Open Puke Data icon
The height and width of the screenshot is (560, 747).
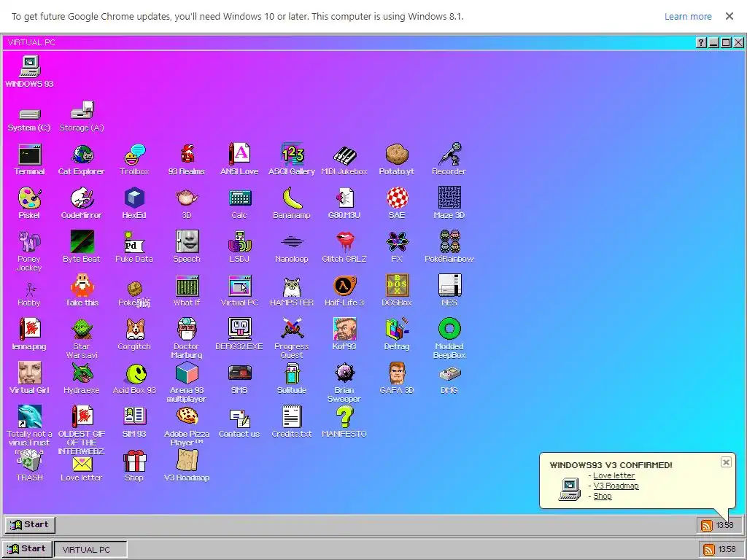point(134,247)
